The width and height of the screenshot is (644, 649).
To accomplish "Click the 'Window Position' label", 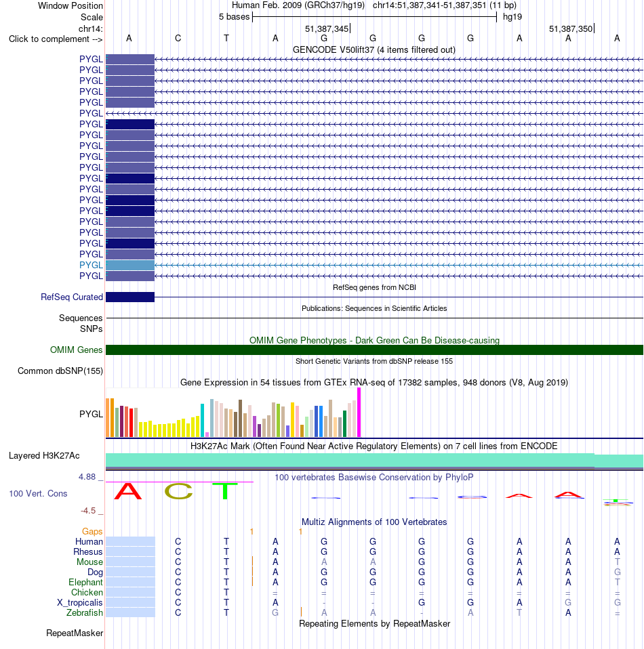I will [71, 6].
